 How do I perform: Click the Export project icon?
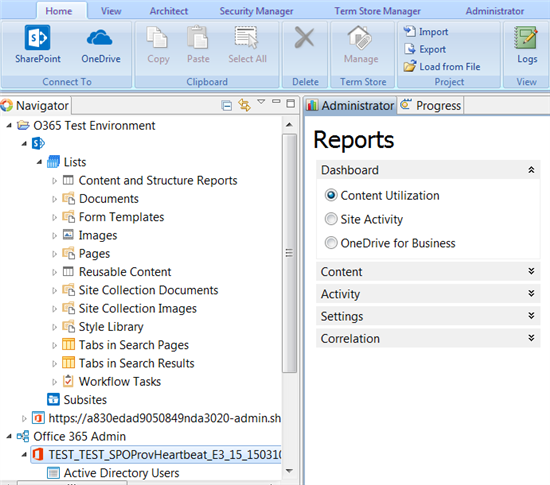(x=409, y=49)
